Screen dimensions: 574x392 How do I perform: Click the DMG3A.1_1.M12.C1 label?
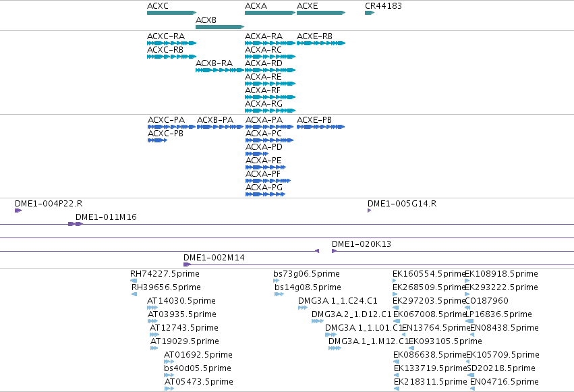click(x=368, y=342)
